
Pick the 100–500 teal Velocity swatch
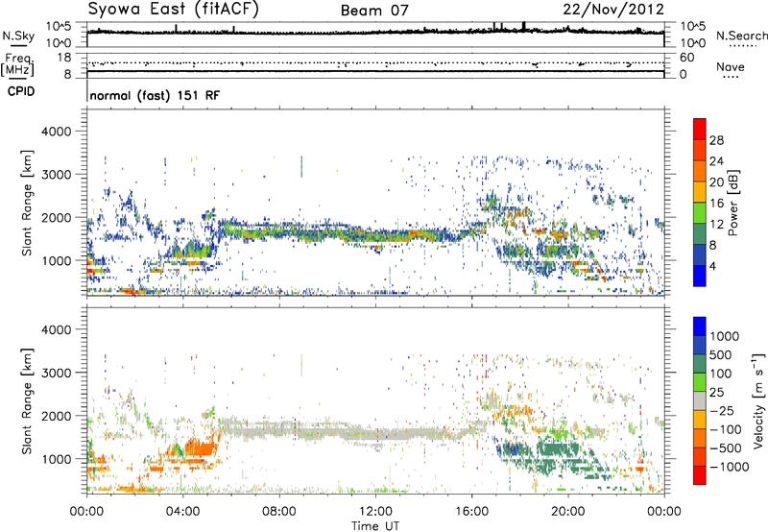click(700, 364)
